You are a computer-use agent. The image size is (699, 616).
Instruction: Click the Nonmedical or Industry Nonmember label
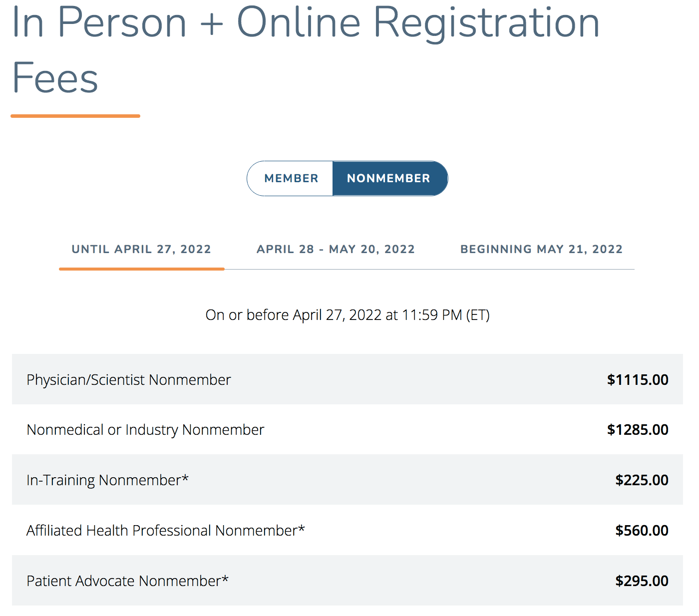(145, 430)
